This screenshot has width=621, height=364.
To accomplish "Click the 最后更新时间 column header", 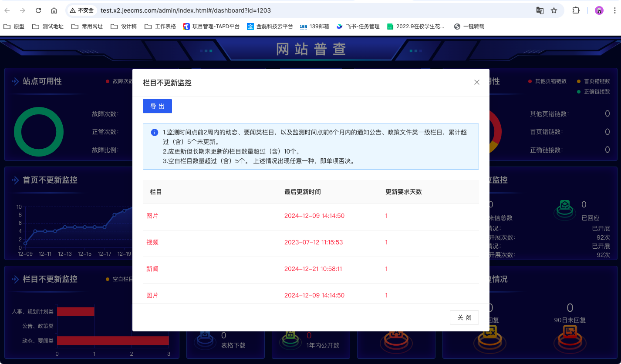I will tap(302, 192).
